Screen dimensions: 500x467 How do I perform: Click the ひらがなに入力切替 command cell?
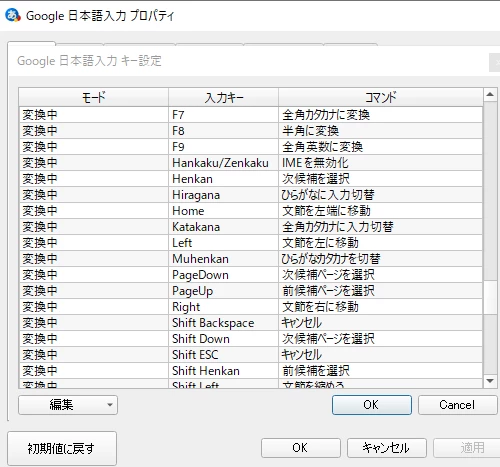381,195
